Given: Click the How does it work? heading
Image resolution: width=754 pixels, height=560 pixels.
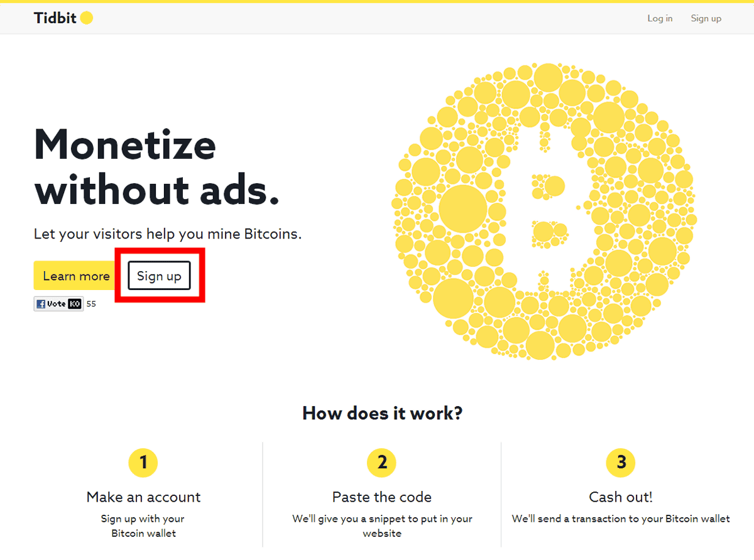Looking at the screenshot, I should coord(382,413).
